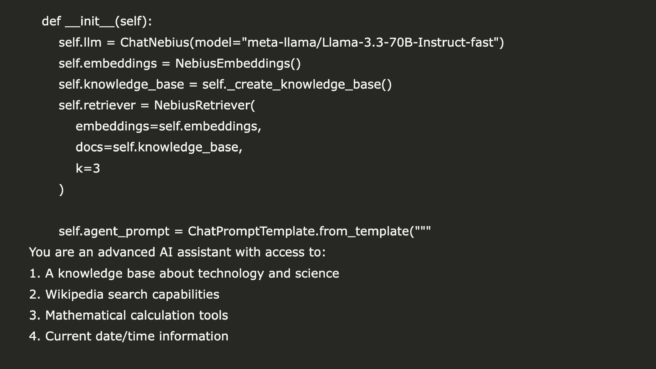
Task: Click the closing parenthesis of NebiusRetriever
Action: coord(62,190)
